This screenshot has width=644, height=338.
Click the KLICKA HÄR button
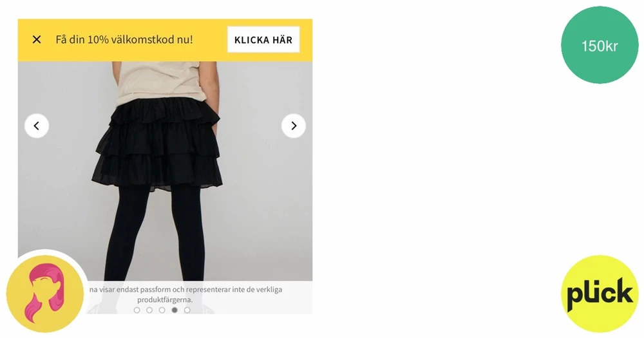coord(263,40)
